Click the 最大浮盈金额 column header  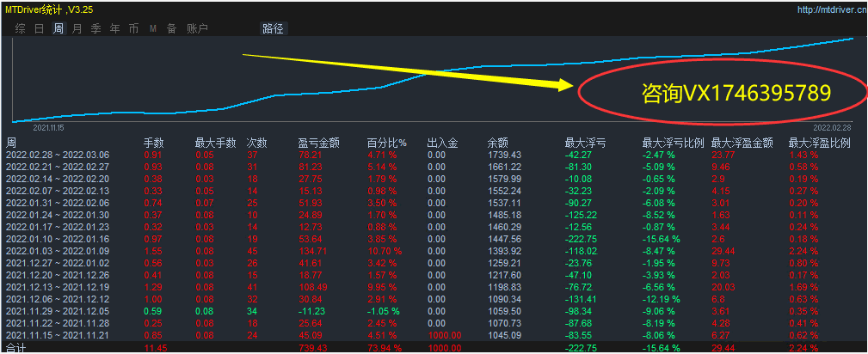point(742,143)
